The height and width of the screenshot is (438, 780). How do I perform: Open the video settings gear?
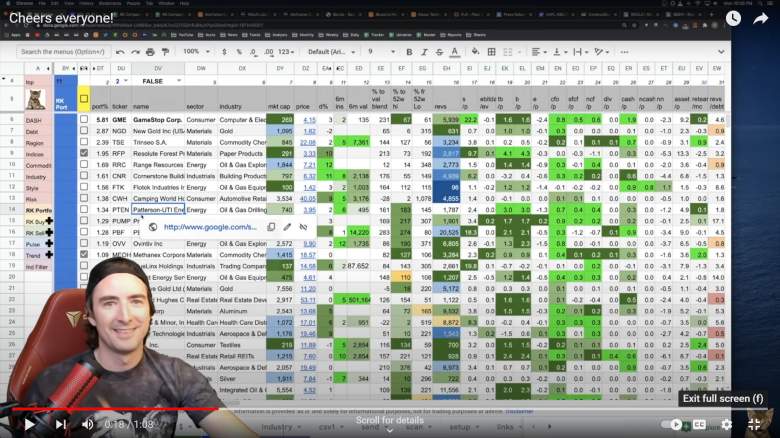pos(725,424)
